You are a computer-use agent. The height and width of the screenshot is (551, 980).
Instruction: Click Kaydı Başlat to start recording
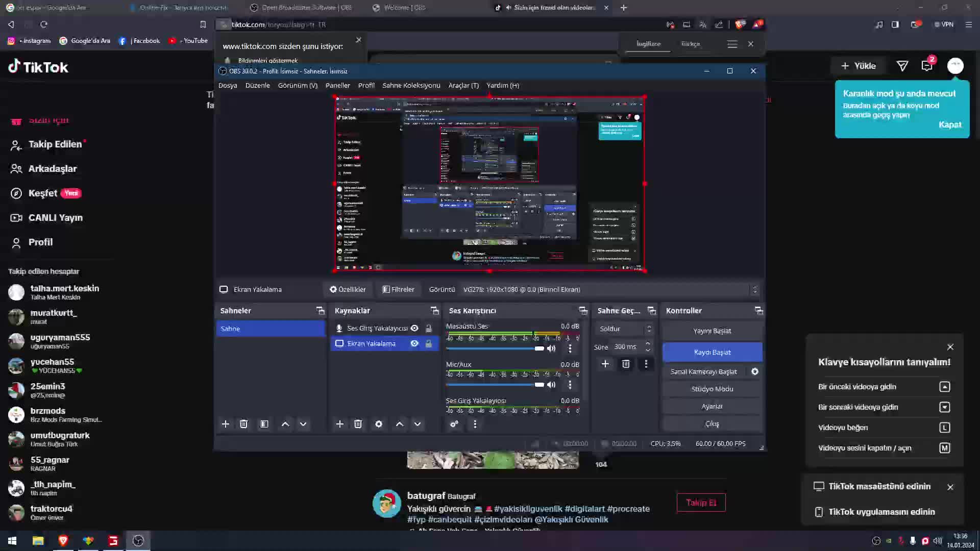712,352
